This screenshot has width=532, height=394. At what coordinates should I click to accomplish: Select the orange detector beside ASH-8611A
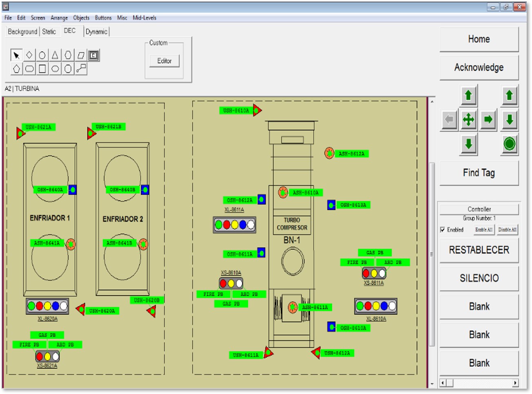tap(293, 307)
